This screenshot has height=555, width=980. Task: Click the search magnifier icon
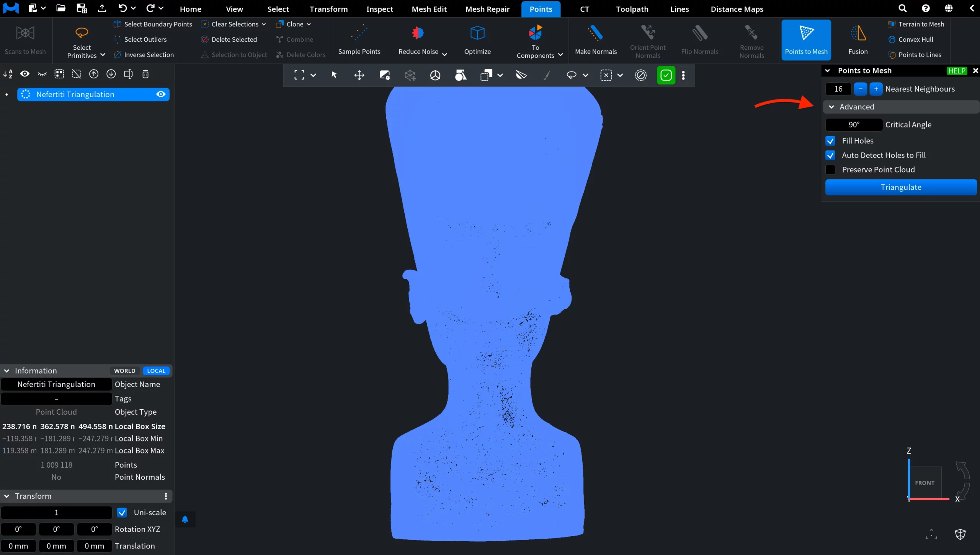click(x=902, y=8)
